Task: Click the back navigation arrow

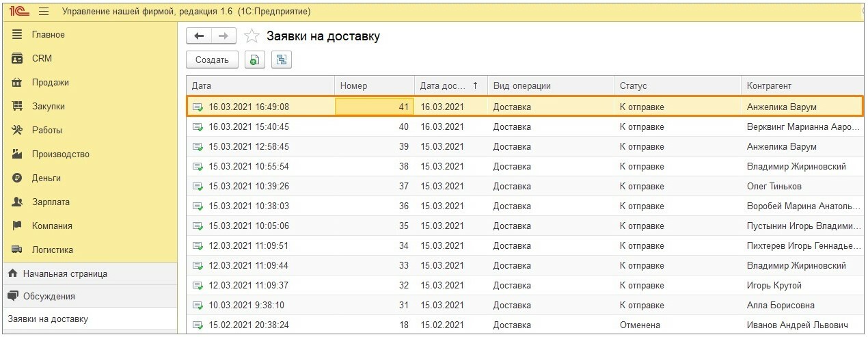Action: (199, 36)
